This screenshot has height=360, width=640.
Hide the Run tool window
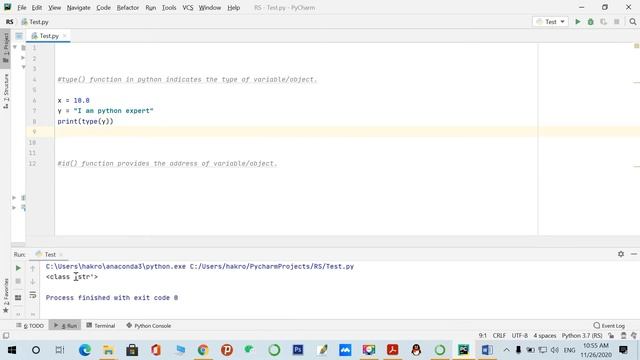(633, 254)
